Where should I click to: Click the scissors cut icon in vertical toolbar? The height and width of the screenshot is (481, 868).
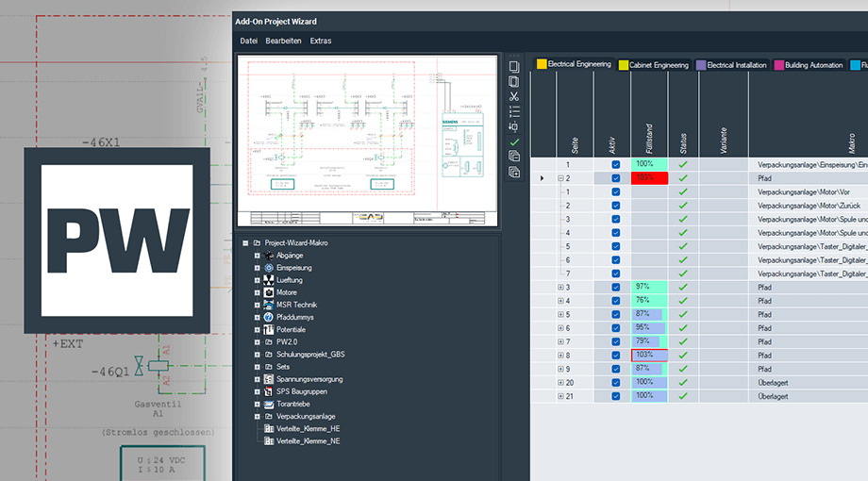[514, 96]
